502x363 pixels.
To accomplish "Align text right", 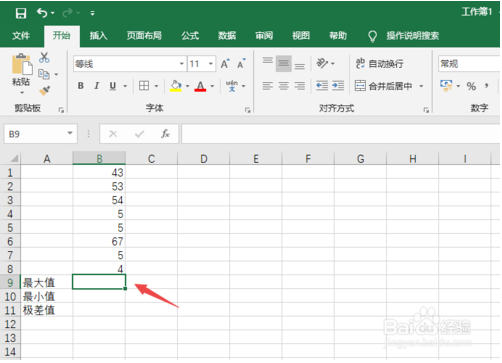I will 300,86.
